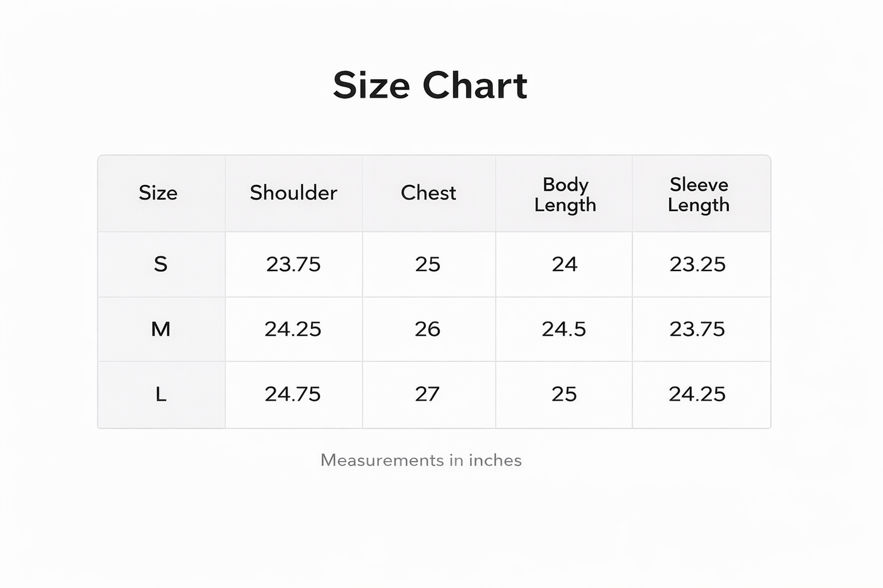The width and height of the screenshot is (883, 588).
Task: Select the Sleeve Length column header
Action: click(698, 195)
